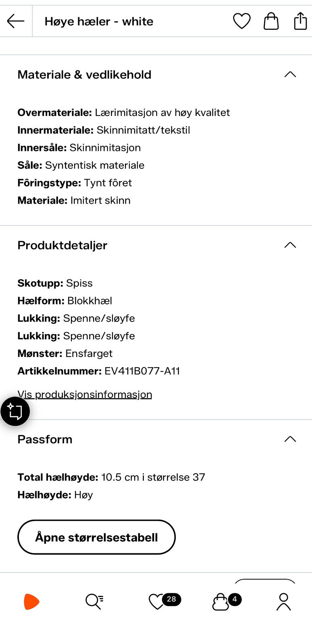312x644 pixels.
Task: Open the floating AI assistant button
Action: 15,411
